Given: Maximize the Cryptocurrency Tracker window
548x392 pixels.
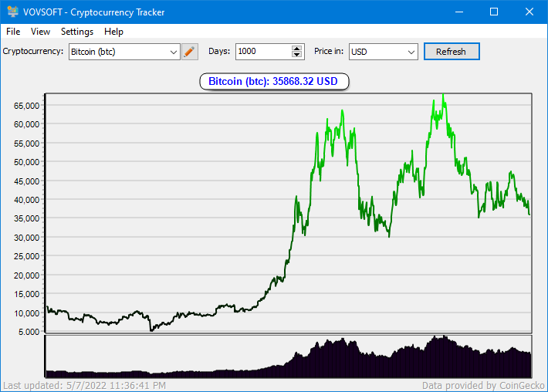Looking at the screenshot, I should [x=494, y=12].
